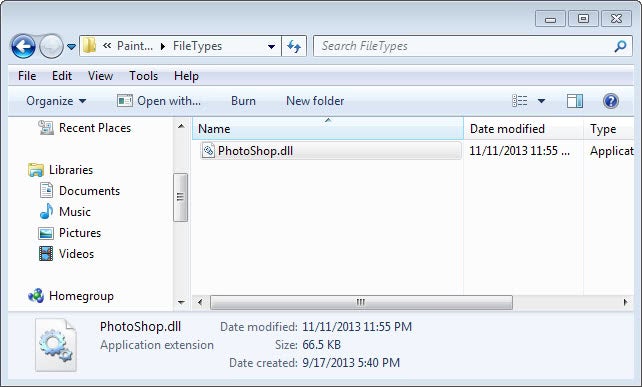Click the Change your view icon
This screenshot has width=642, height=387.
coord(520,101)
